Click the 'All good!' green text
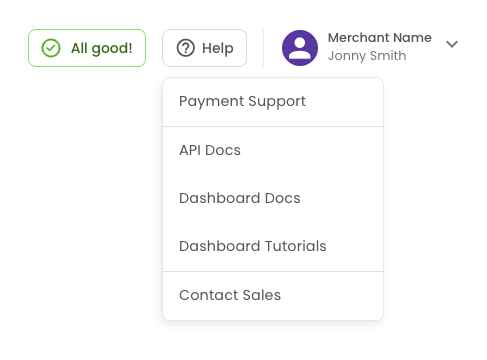This screenshot has width=487, height=360. (x=102, y=49)
